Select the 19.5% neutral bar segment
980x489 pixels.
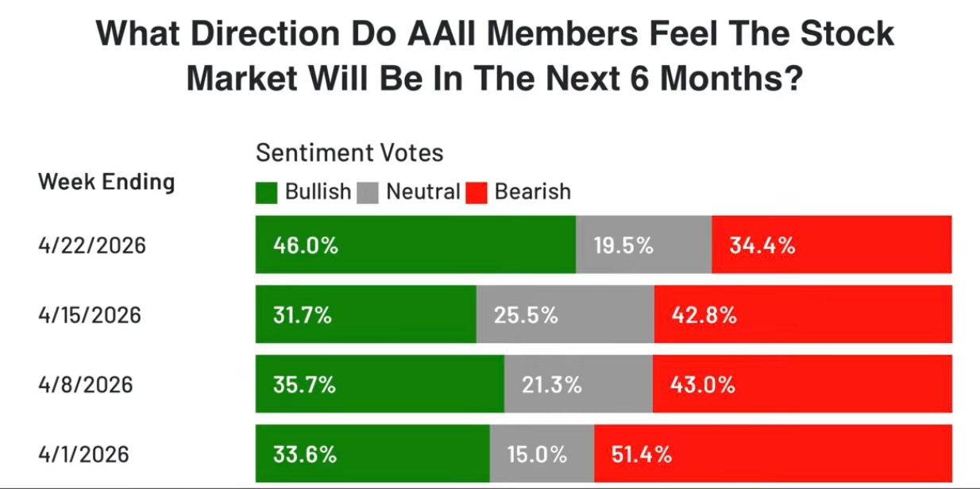[x=643, y=244]
